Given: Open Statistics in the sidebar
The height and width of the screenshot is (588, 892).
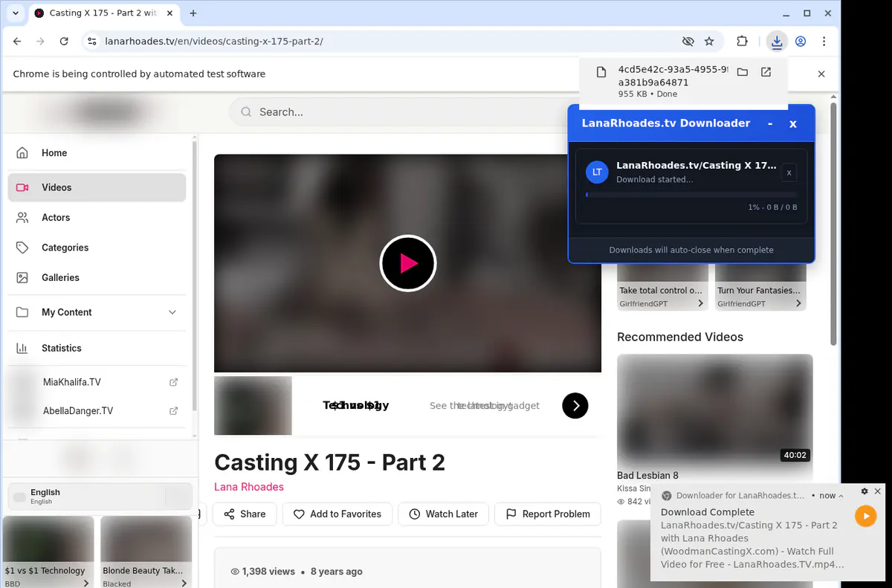Looking at the screenshot, I should [x=97, y=348].
